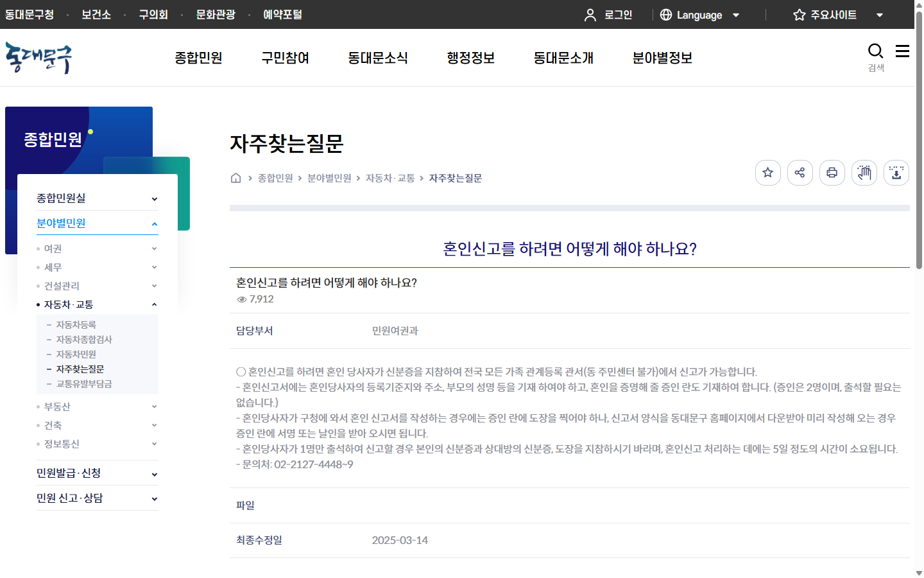Select 자동차등록 in the sidebar
Image resolution: width=924 pixels, height=578 pixels.
pyautogui.click(x=76, y=325)
